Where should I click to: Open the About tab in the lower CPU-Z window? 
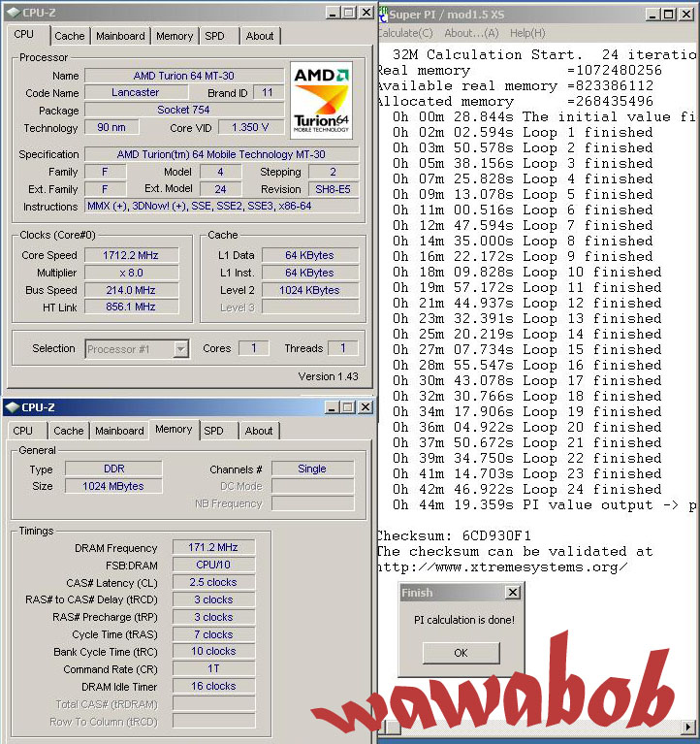point(259,431)
